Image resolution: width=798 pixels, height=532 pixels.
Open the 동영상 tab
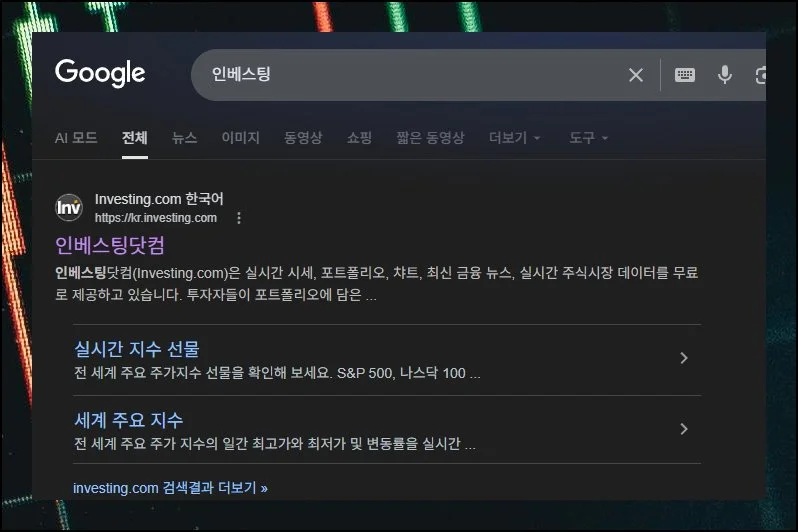click(303, 138)
